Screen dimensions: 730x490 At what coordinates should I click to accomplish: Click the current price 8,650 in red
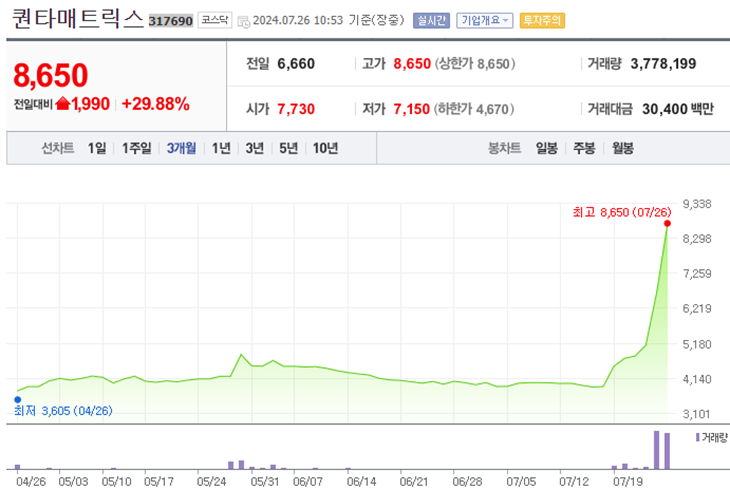[51, 75]
